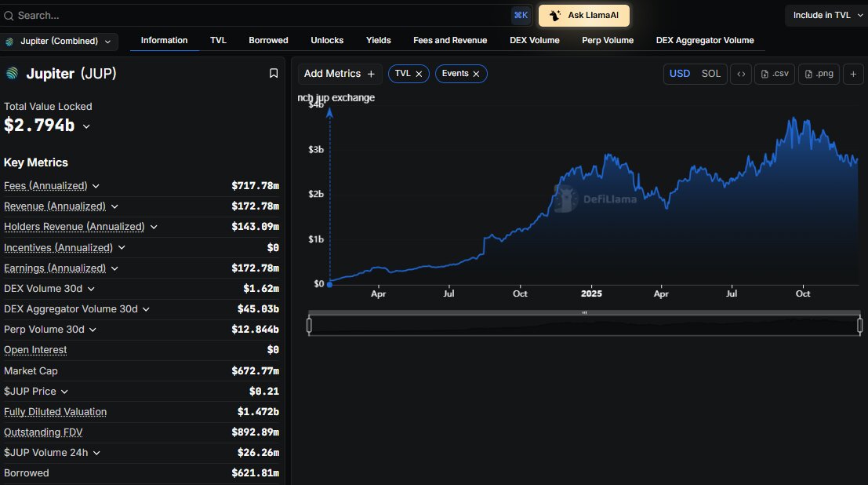Click the left handle of chart range slider
Screen dimensions: 868x485
[x=310, y=325]
